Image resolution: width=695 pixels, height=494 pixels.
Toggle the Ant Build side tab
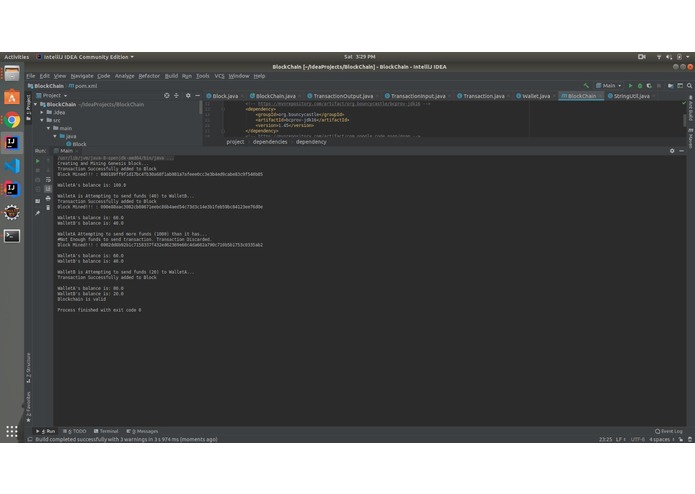(691, 108)
